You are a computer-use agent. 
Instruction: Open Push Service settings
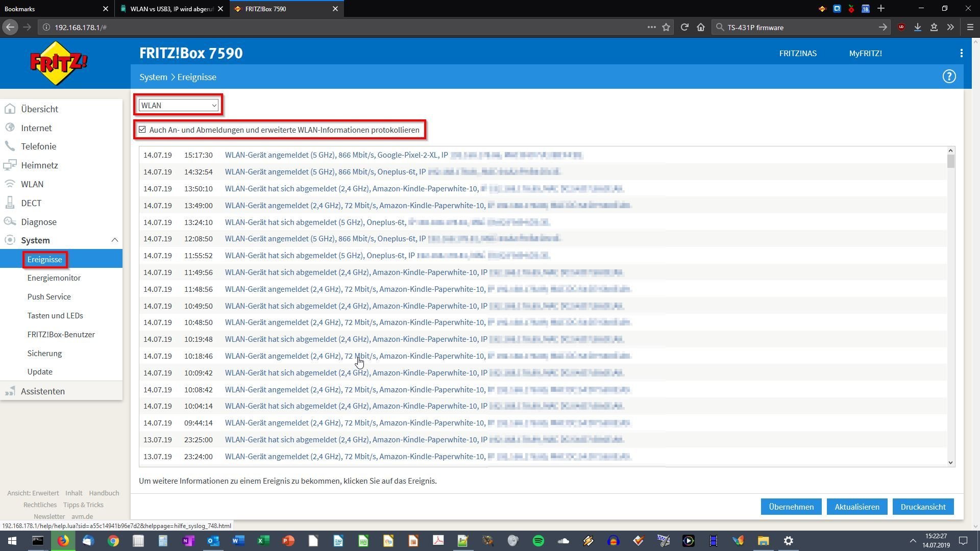click(x=49, y=297)
